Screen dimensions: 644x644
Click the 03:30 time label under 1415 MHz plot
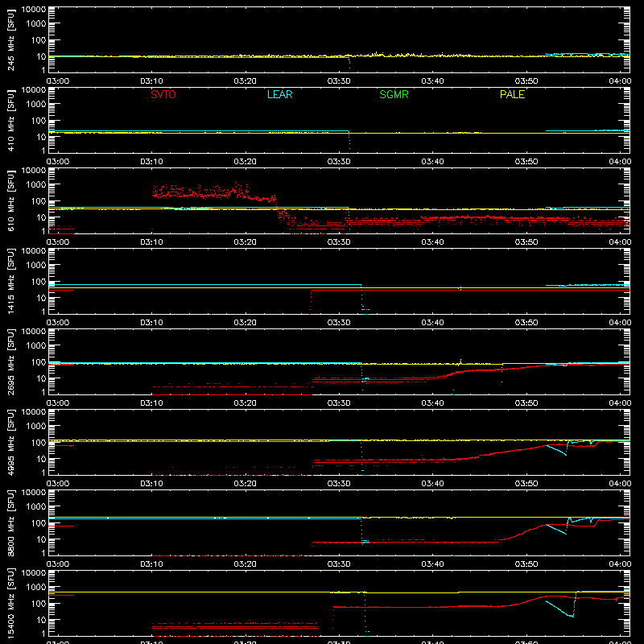click(339, 323)
